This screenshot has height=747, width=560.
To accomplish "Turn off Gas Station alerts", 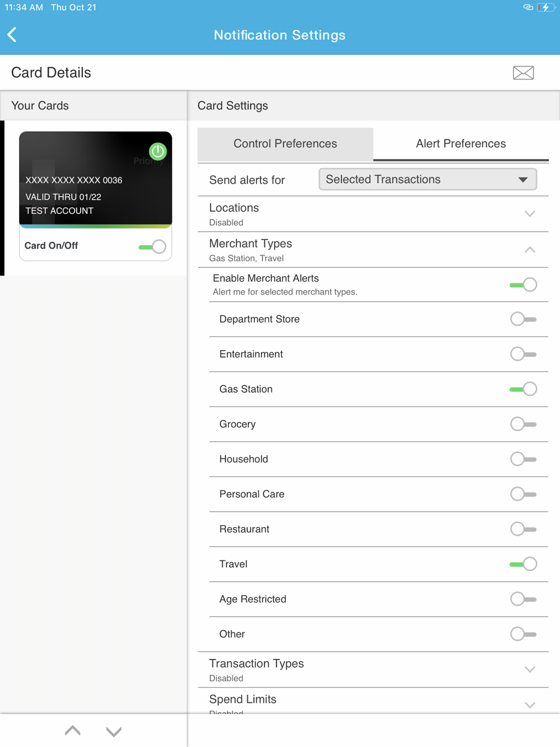I will [x=523, y=389].
